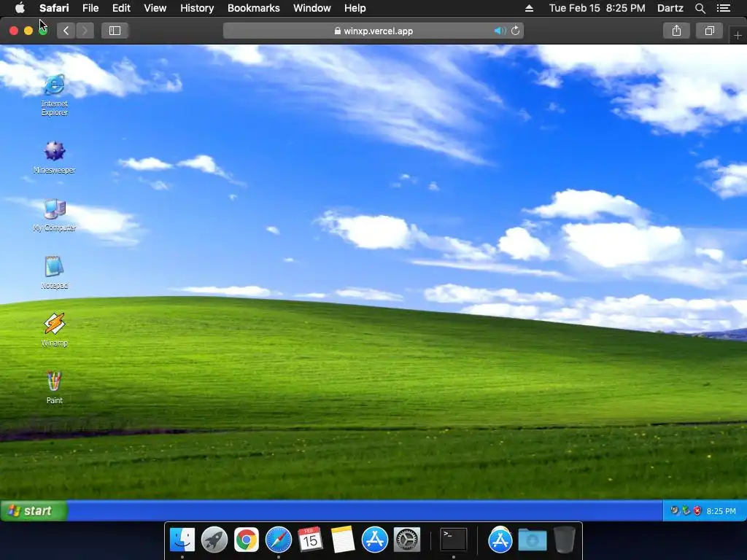Click the XP tray sound icon
The width and height of the screenshot is (747, 560).
click(675, 511)
